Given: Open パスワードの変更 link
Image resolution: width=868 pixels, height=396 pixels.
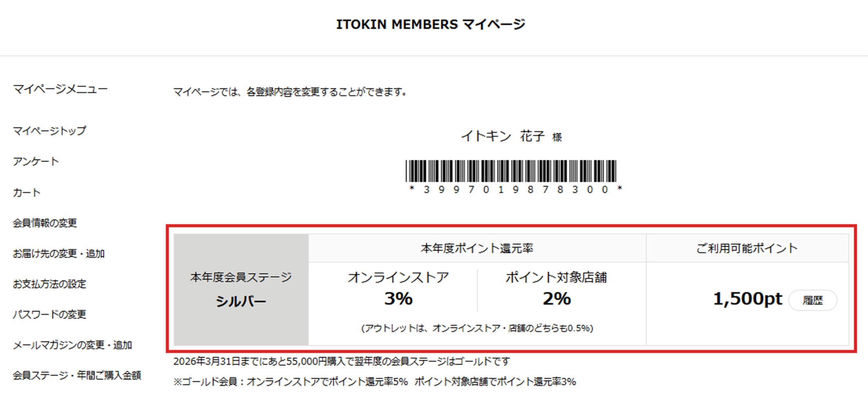Looking at the screenshot, I should pyautogui.click(x=49, y=314).
